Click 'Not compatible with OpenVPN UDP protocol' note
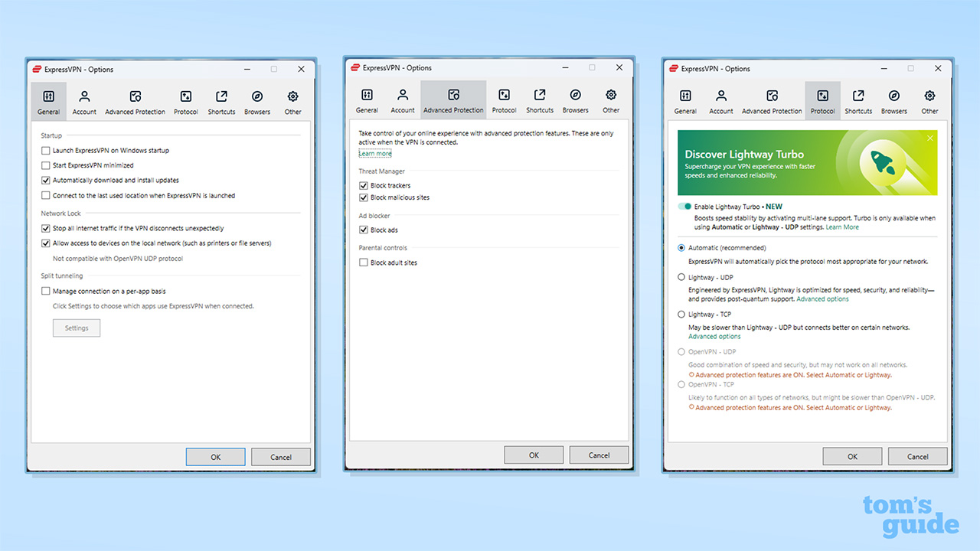 click(117, 259)
